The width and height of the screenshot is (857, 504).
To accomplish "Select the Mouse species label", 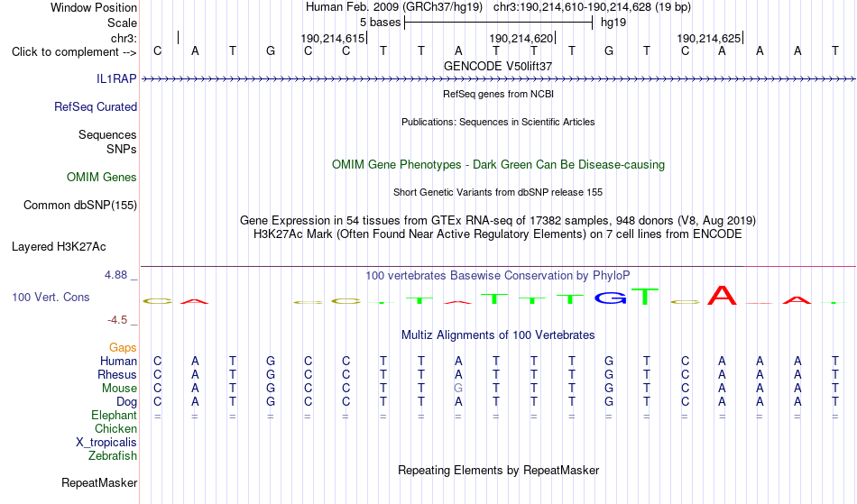I will coord(120,389).
